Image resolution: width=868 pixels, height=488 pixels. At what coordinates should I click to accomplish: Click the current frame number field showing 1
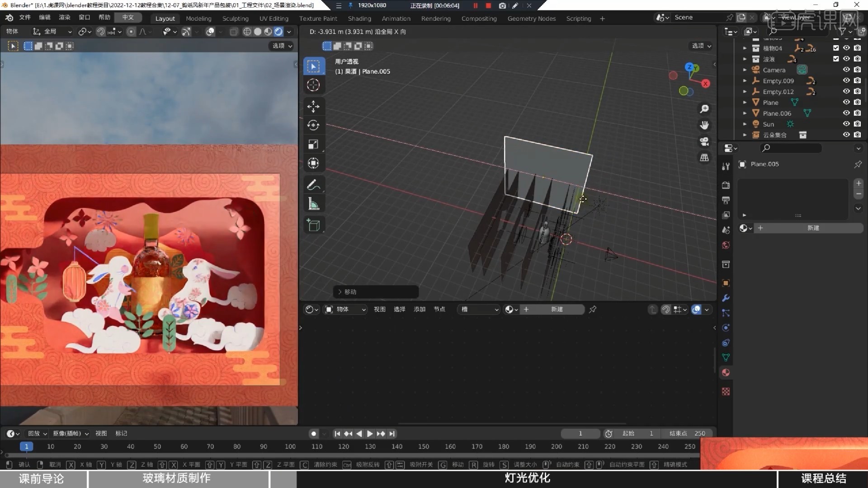tap(580, 434)
